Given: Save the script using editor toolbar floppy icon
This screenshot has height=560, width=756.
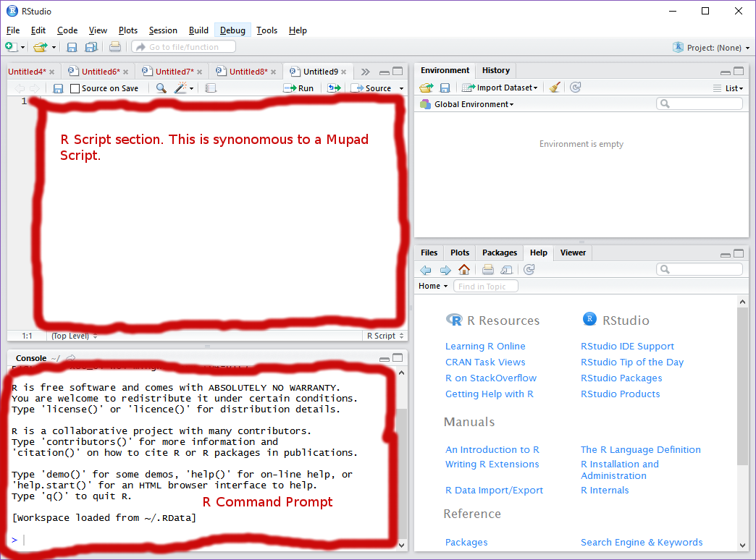Looking at the screenshot, I should tap(58, 88).
